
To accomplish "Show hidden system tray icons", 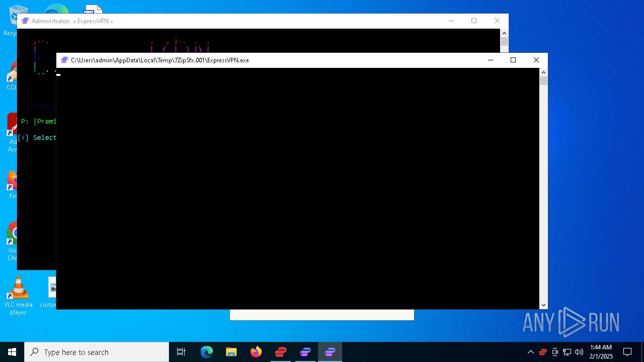I will pyautogui.click(x=530, y=352).
